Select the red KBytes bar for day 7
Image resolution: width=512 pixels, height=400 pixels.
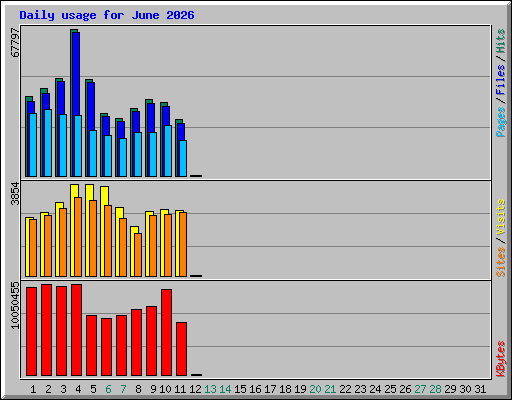(x=121, y=345)
